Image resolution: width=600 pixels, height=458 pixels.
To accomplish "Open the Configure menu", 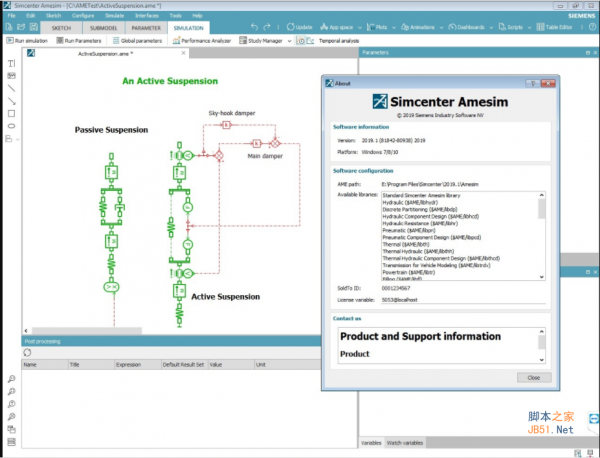I will [84, 16].
